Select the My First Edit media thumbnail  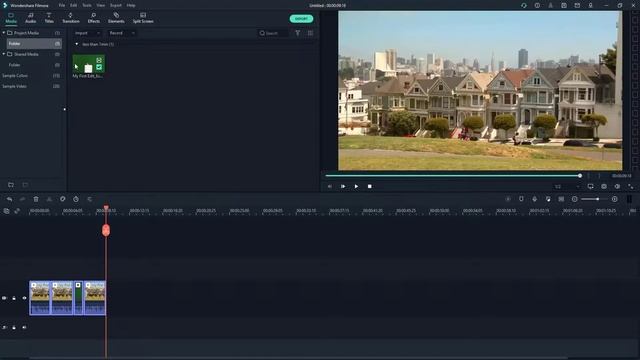[89, 64]
